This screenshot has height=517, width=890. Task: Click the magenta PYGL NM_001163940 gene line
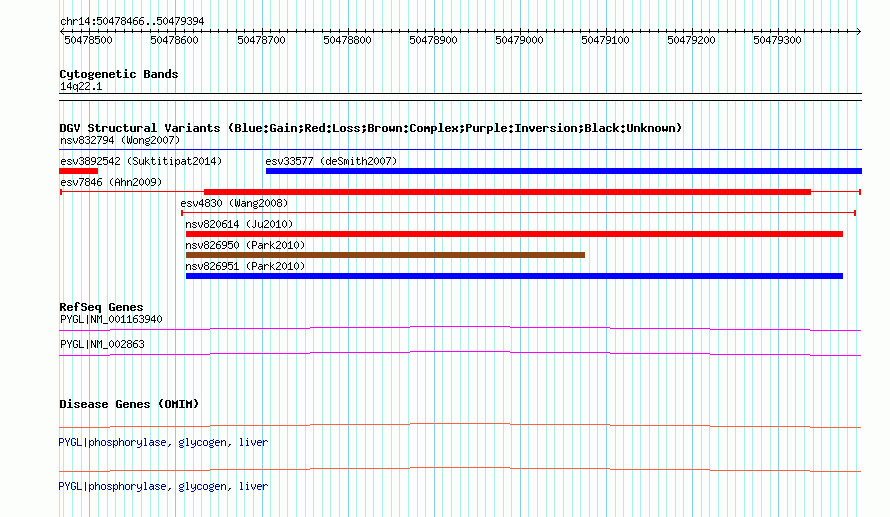(x=460, y=328)
